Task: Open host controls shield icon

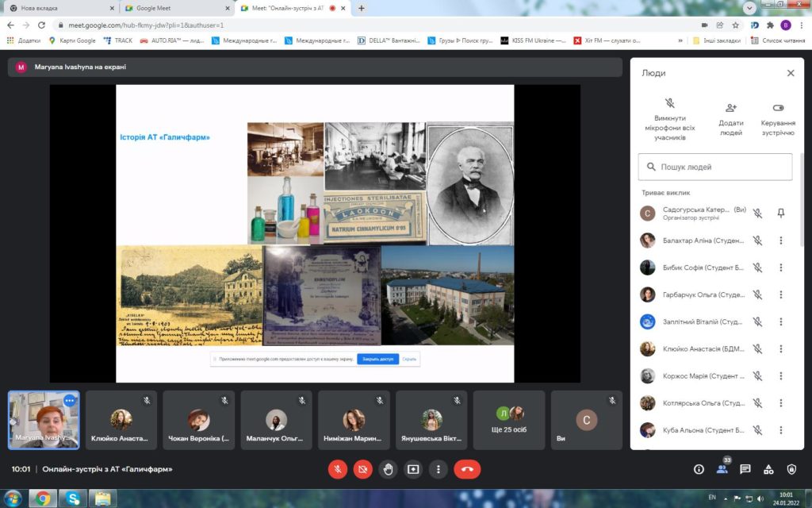Action: pyautogui.click(x=791, y=469)
